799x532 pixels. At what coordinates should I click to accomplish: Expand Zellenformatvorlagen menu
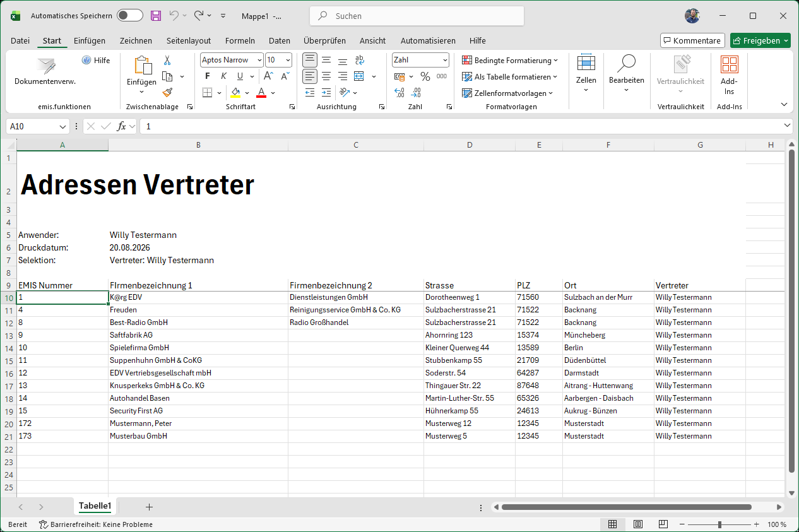pyautogui.click(x=507, y=93)
